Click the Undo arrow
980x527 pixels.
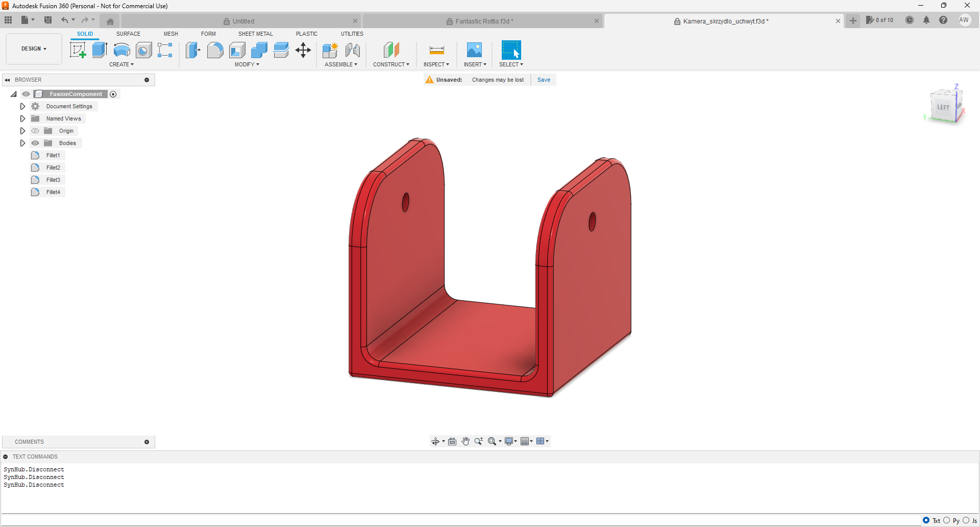pos(65,20)
